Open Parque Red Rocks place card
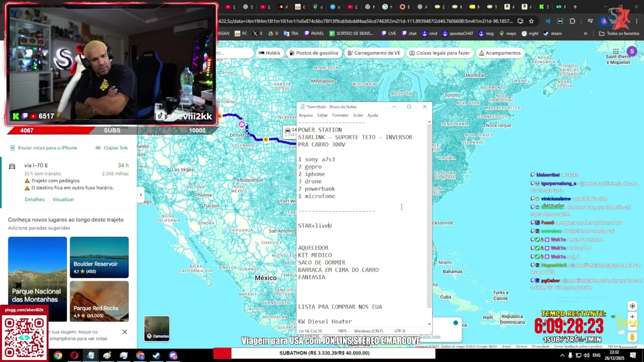The width and height of the screenshot is (644, 362). pyautogui.click(x=99, y=301)
